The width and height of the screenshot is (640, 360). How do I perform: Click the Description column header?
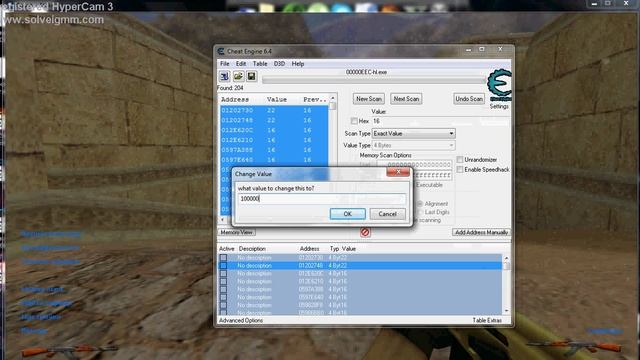pyautogui.click(x=252, y=249)
